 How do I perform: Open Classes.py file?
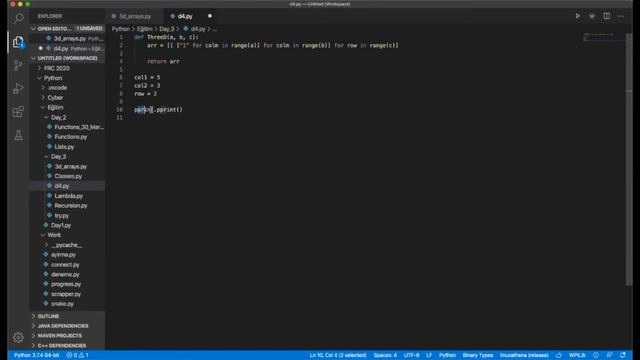(x=67, y=176)
